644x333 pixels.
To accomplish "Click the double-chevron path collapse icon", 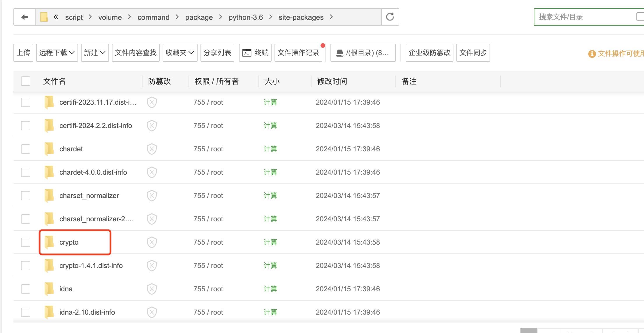I will click(x=56, y=17).
